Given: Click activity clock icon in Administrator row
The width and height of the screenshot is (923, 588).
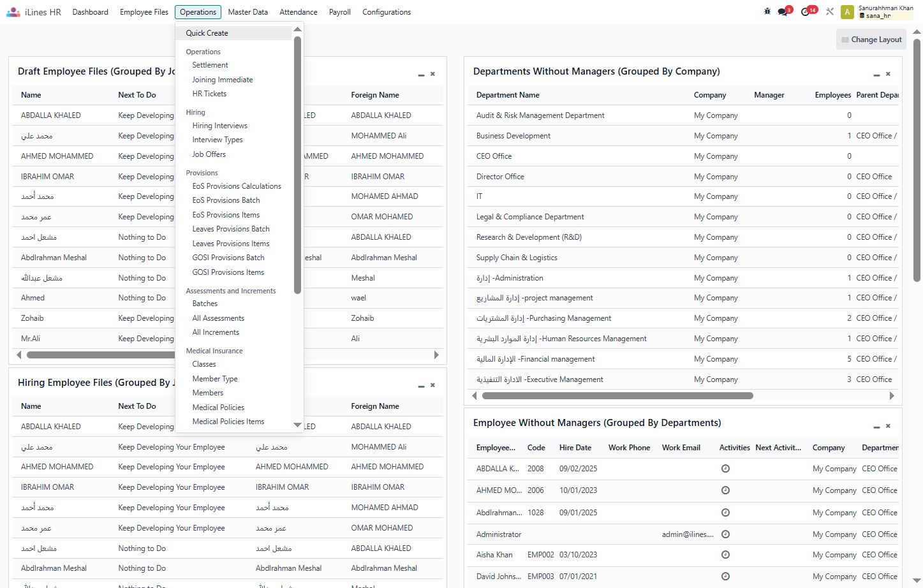Looking at the screenshot, I should click(x=725, y=534).
